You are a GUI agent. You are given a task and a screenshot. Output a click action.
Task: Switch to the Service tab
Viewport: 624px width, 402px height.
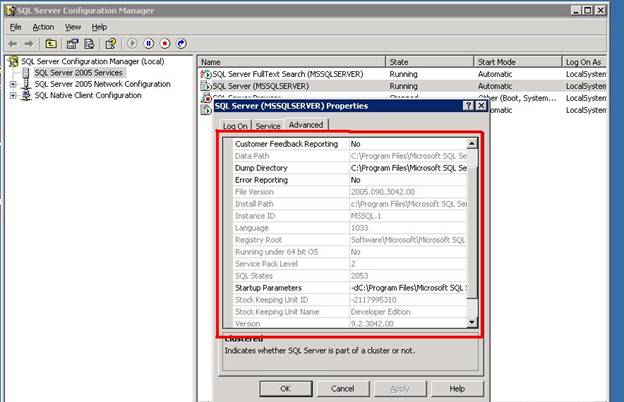point(268,126)
